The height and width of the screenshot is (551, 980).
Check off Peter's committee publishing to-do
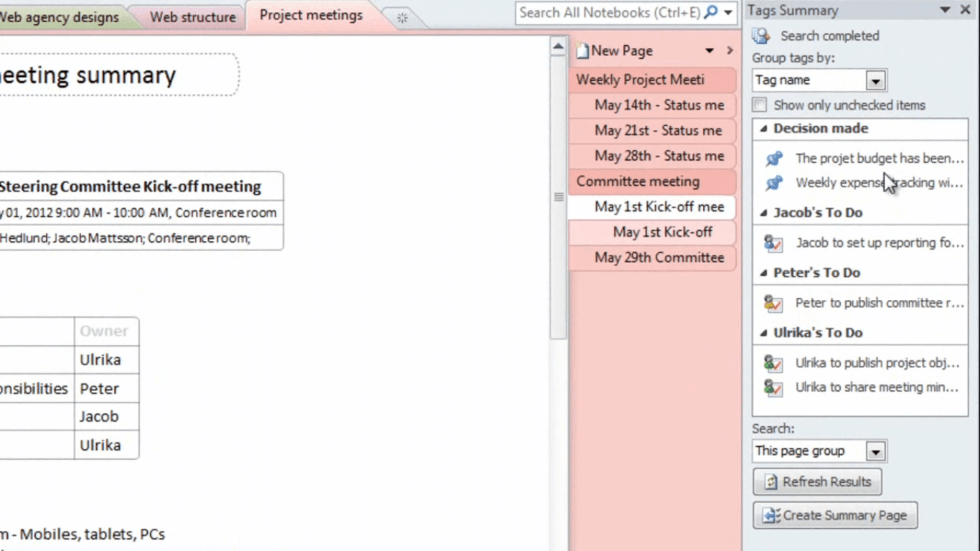[x=774, y=302]
